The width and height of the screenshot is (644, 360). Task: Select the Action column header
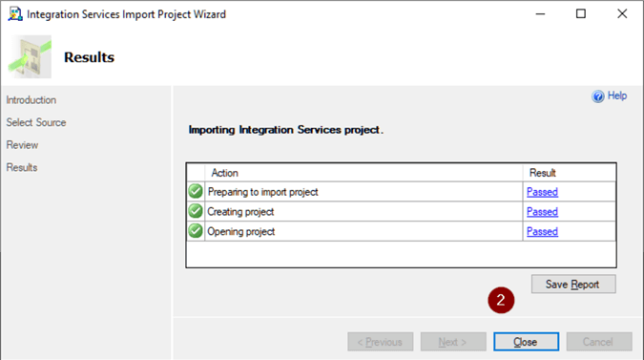tap(364, 173)
